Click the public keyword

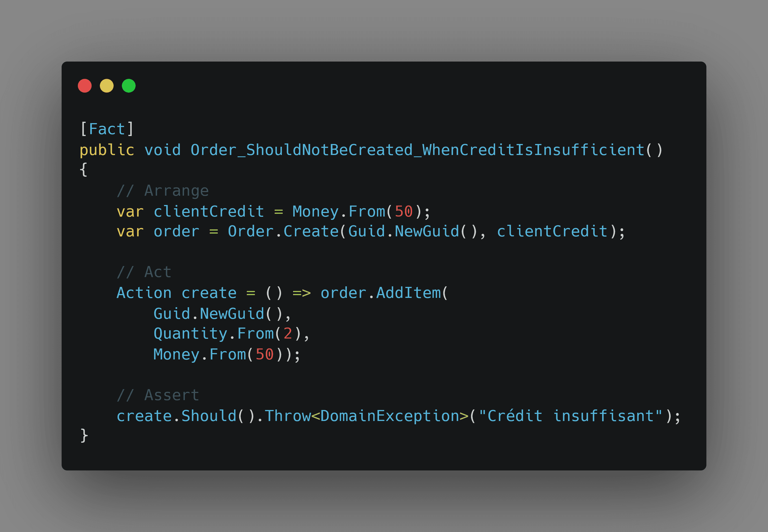pos(107,150)
